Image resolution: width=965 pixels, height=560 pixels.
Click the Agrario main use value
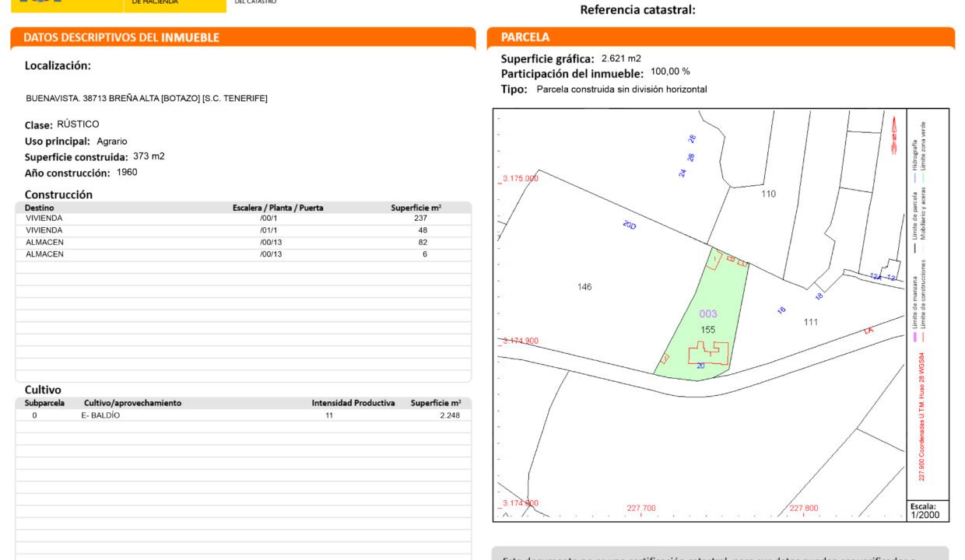click(x=112, y=142)
